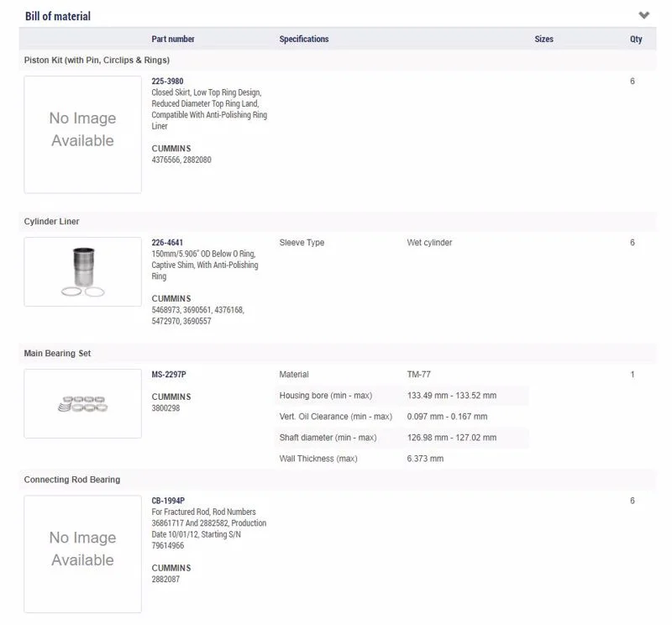This screenshot has height=625, width=672.
Task: Select the Connecting Rod Bearing category row
Action: pyautogui.click(x=338, y=480)
